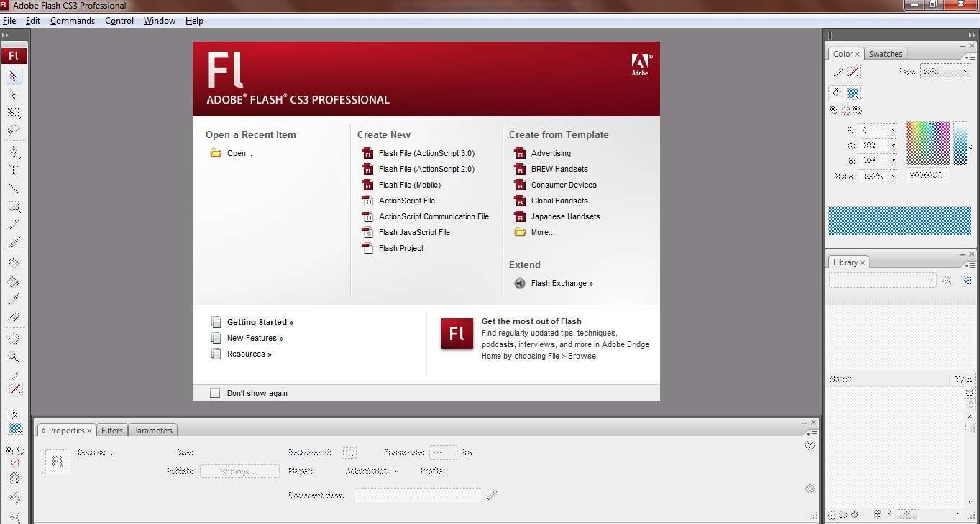Select the Lasso tool

(14, 130)
